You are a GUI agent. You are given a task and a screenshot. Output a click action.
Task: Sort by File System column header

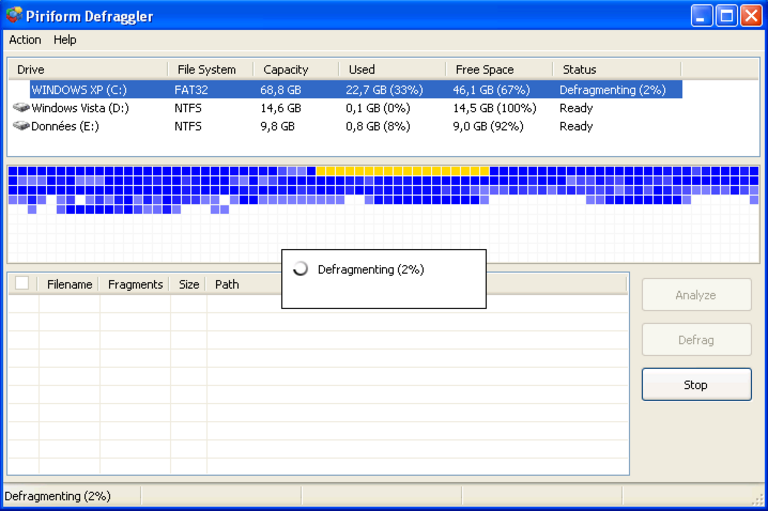click(x=211, y=70)
